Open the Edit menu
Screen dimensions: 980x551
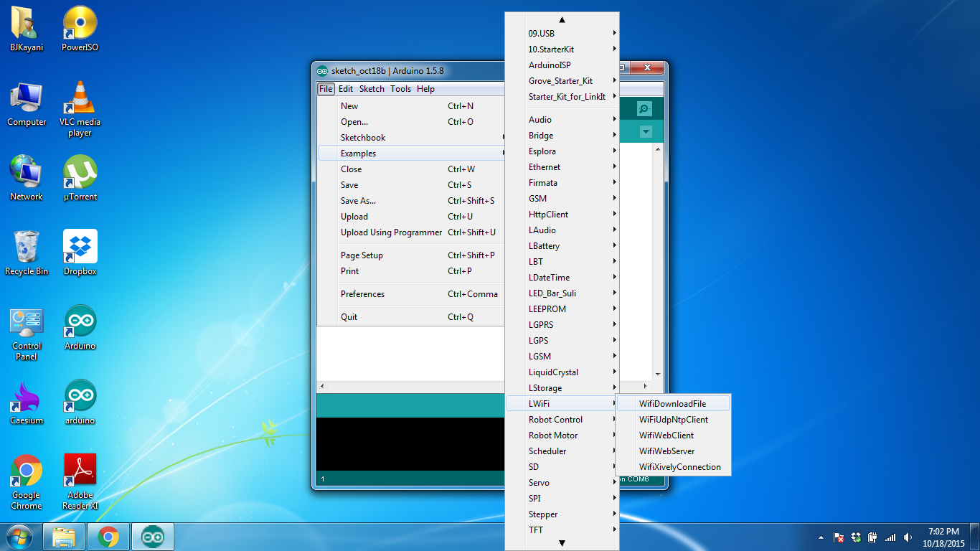pos(346,89)
